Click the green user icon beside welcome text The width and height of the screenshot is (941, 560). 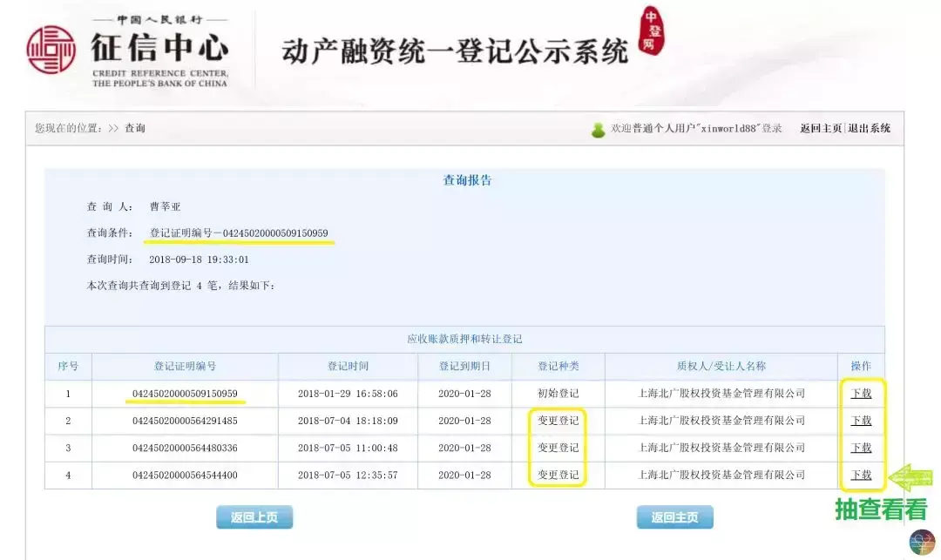click(598, 128)
